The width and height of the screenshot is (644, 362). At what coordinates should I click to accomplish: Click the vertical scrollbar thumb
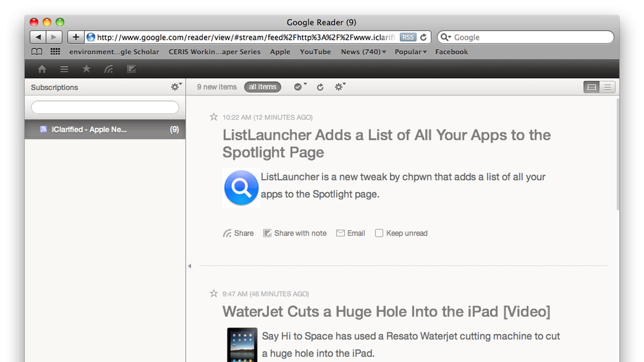(x=618, y=153)
